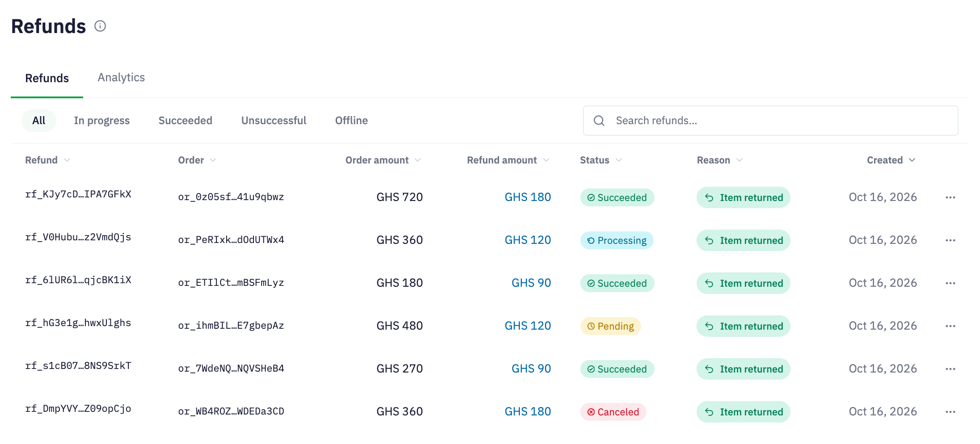
Task: Click Item returned badge for rf_6lUR6l…qjcBK1iX
Action: pyautogui.click(x=743, y=283)
